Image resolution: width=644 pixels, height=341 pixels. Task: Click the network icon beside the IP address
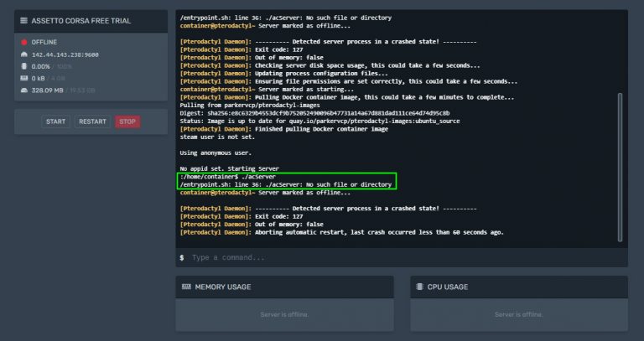pos(23,54)
